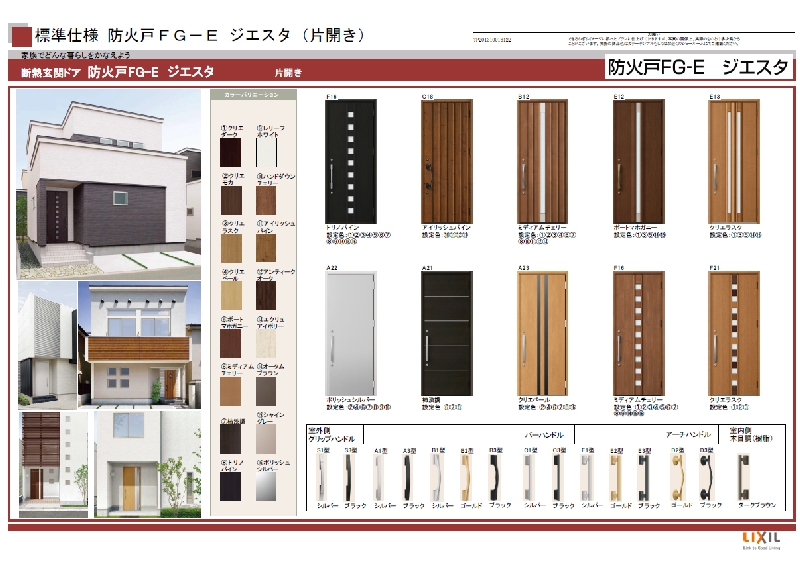Choose the gold E-type straight bar handle

point(616,478)
